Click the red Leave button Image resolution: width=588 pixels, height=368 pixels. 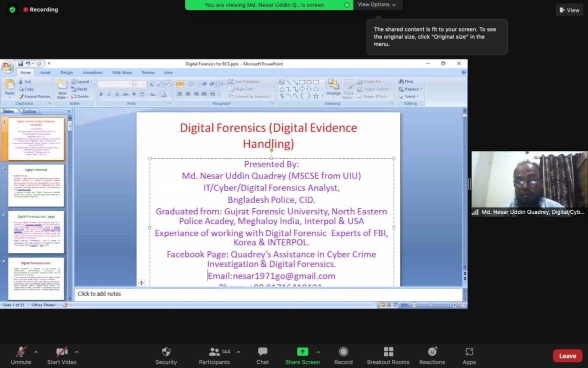click(567, 356)
